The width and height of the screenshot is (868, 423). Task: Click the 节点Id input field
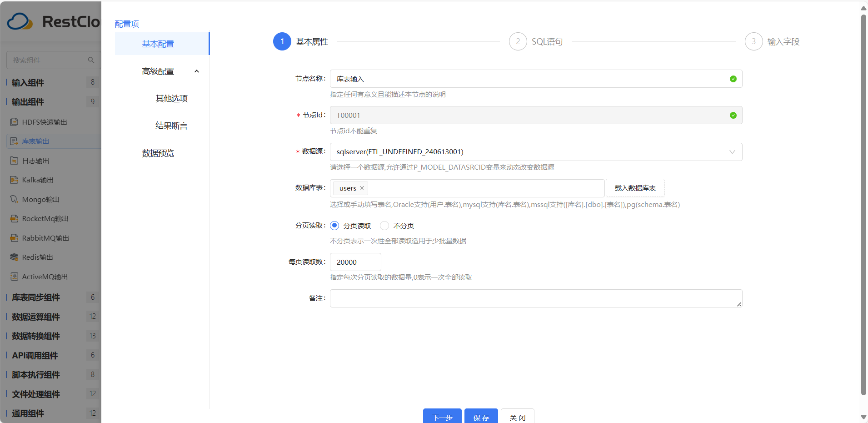536,116
